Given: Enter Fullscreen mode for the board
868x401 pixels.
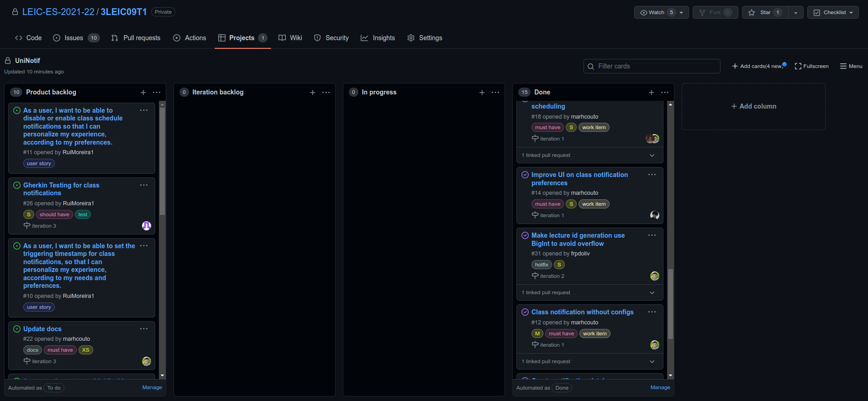Looking at the screenshot, I should pyautogui.click(x=811, y=66).
